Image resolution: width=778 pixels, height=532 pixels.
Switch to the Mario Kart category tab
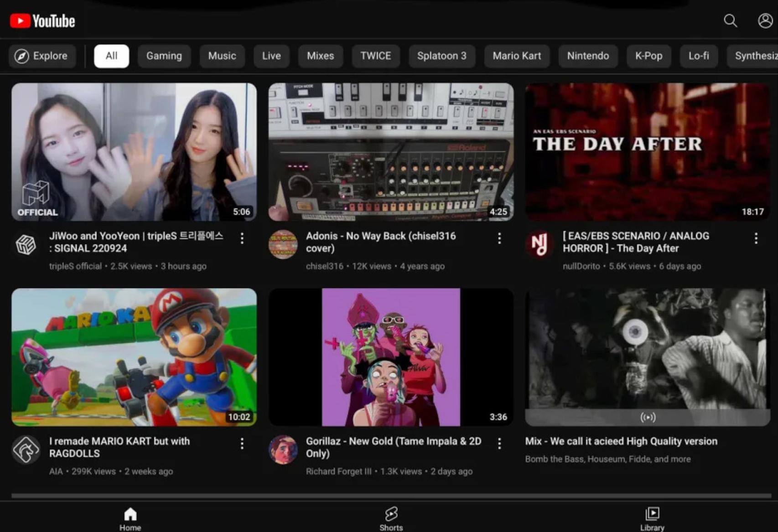[517, 56]
